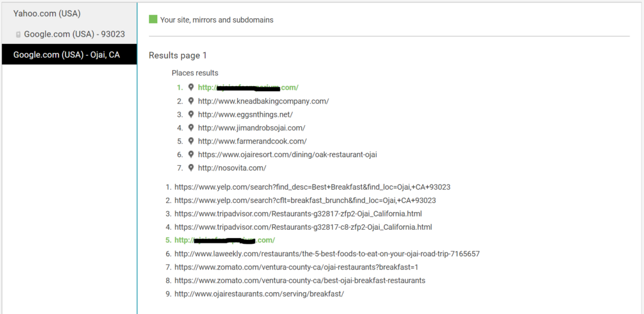This screenshot has width=644, height=314.
Task: Open the kneadbakingcompany.com link
Action: [x=264, y=101]
